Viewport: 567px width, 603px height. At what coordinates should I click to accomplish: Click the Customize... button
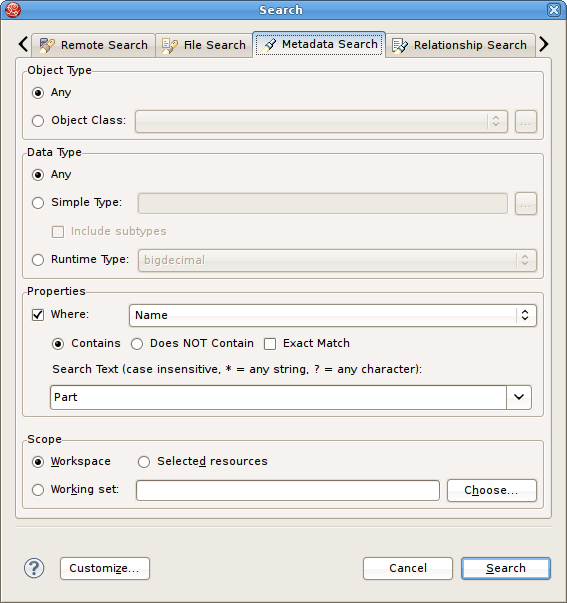coord(105,568)
